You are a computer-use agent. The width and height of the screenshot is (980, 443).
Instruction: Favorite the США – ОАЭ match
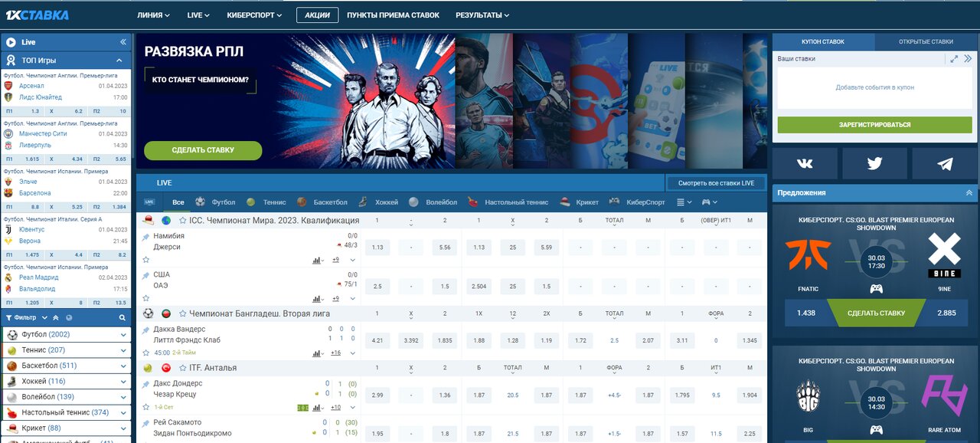146,299
